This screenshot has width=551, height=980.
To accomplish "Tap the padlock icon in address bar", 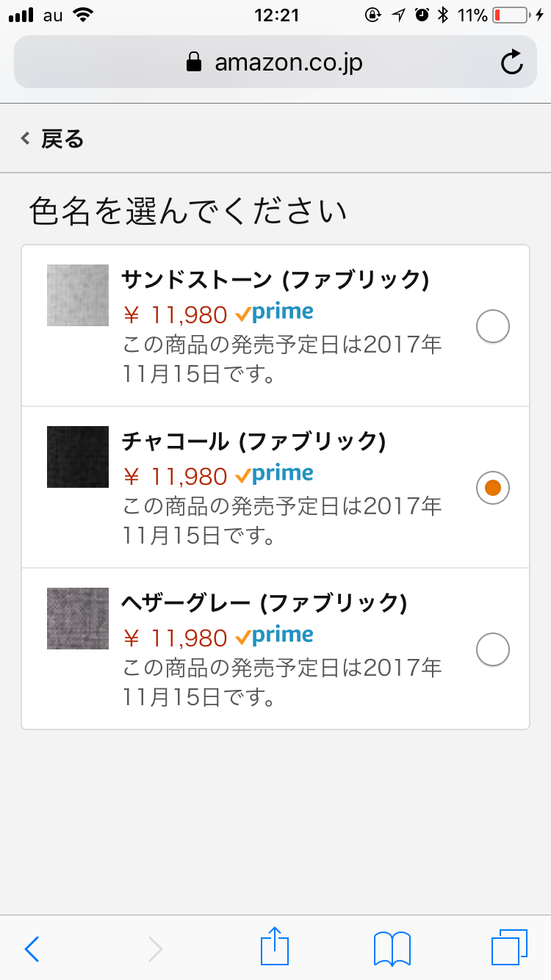I will point(194,62).
